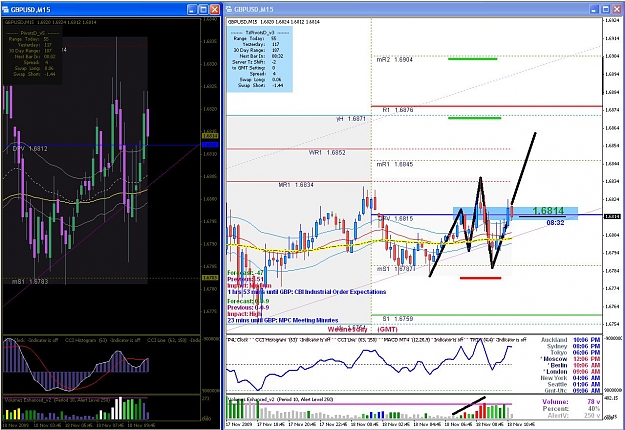Click the 'yH 1.6871' yesterday high label
The height and width of the screenshot is (430, 625).
(351, 119)
